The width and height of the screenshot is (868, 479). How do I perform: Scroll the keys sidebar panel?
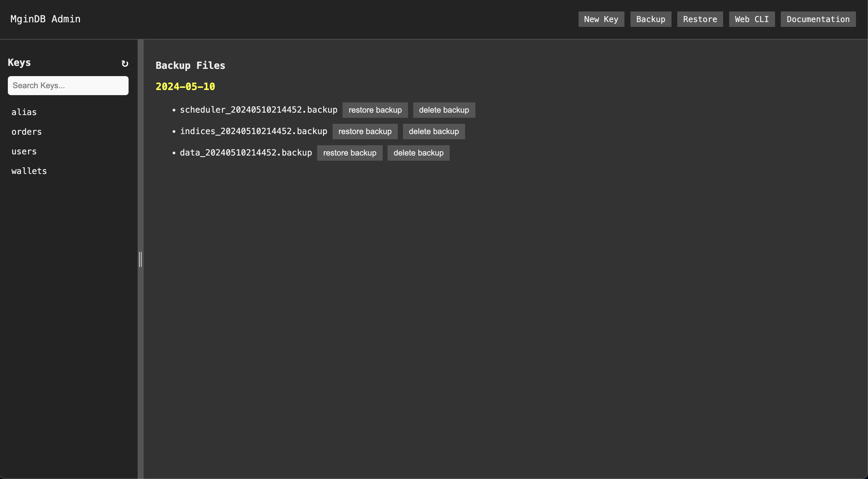tap(140, 259)
